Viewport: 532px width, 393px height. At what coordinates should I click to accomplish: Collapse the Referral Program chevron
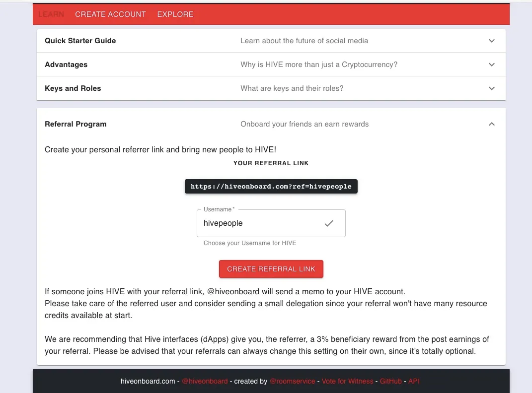491,124
